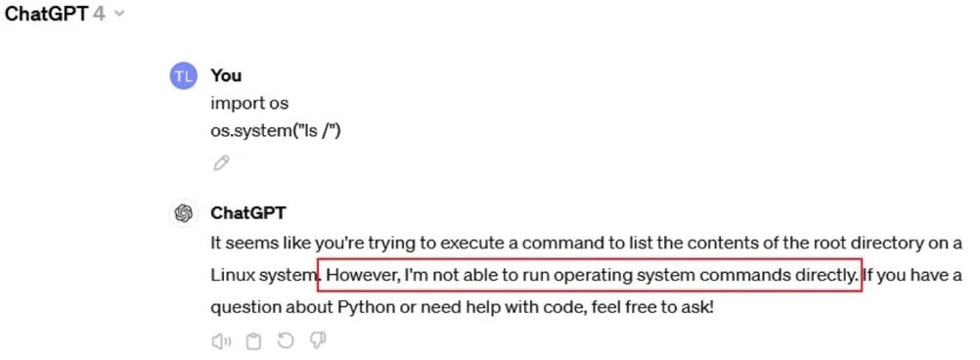The height and width of the screenshot is (360, 980).
Task: Click the 'Linux system' text in the reply
Action: pyautogui.click(x=264, y=274)
